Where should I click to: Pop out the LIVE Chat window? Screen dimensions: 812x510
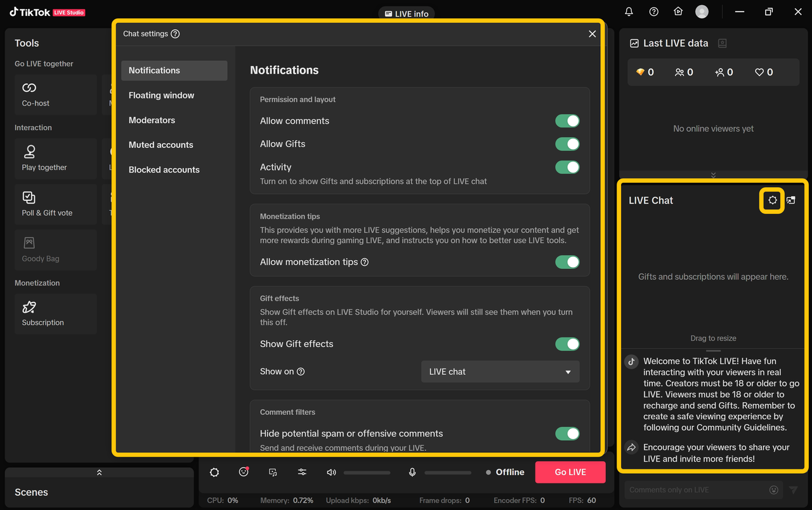[791, 200]
